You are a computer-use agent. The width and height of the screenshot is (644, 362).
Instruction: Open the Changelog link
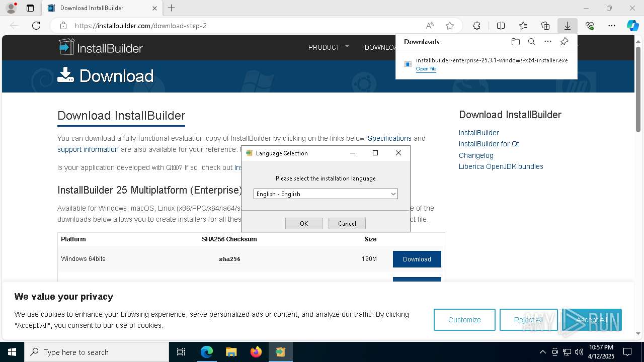point(476,155)
